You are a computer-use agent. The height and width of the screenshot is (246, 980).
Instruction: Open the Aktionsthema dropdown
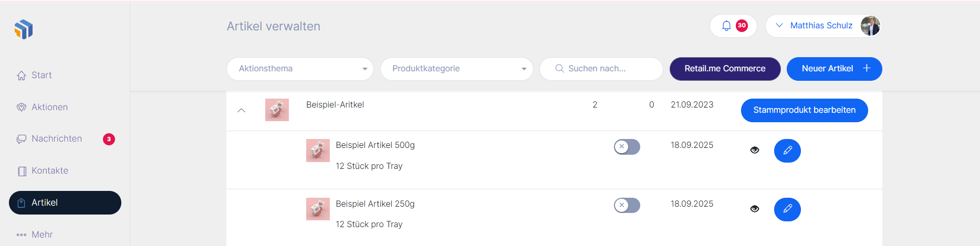[300, 69]
